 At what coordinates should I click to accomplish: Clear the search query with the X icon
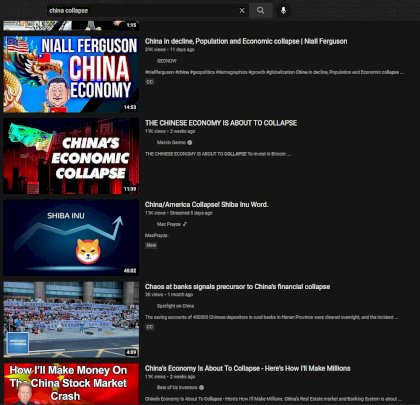click(242, 11)
